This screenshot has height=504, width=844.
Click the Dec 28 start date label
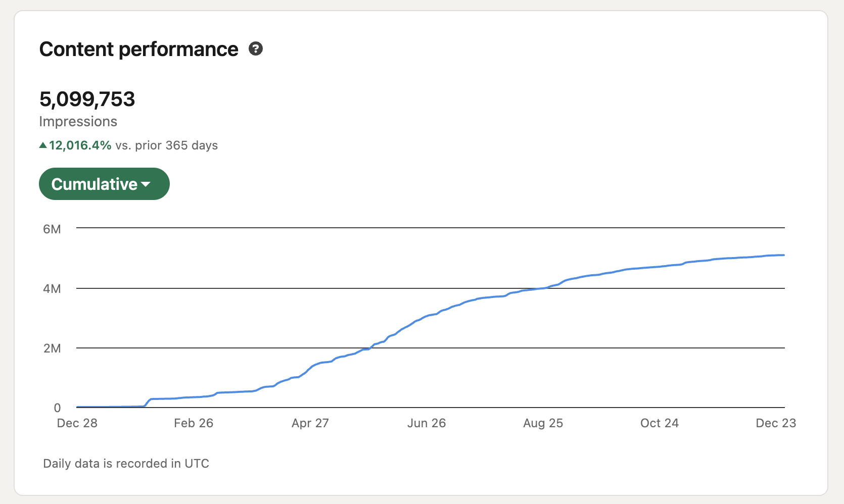click(76, 423)
